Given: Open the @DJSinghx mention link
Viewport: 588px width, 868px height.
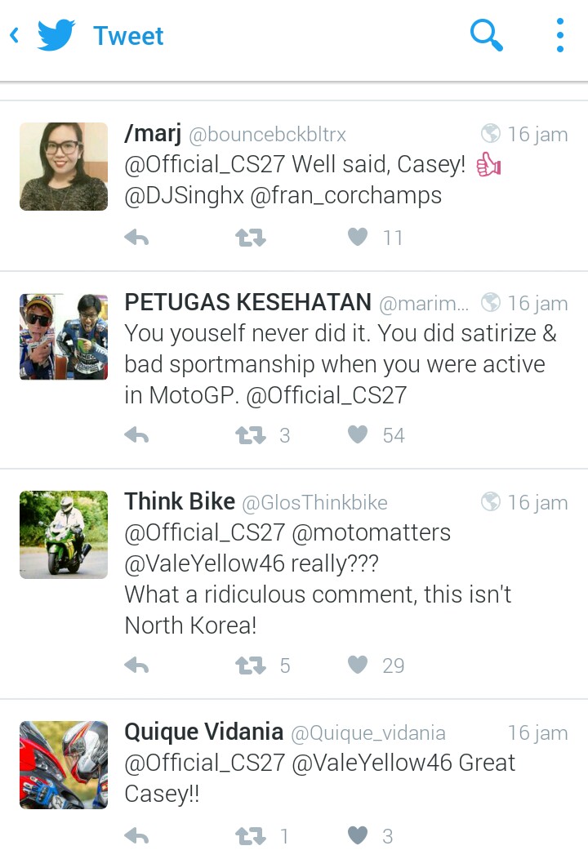Looking at the screenshot, I should click(x=181, y=196).
